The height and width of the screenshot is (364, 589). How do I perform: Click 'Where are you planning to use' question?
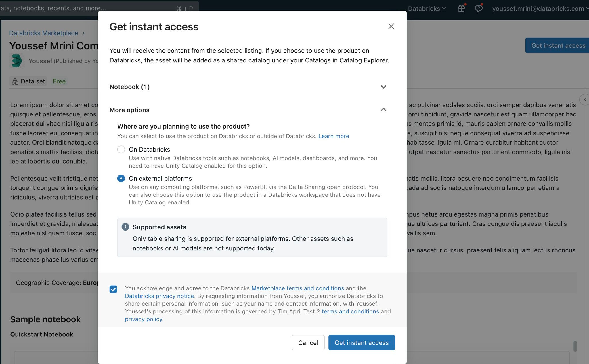tap(183, 126)
